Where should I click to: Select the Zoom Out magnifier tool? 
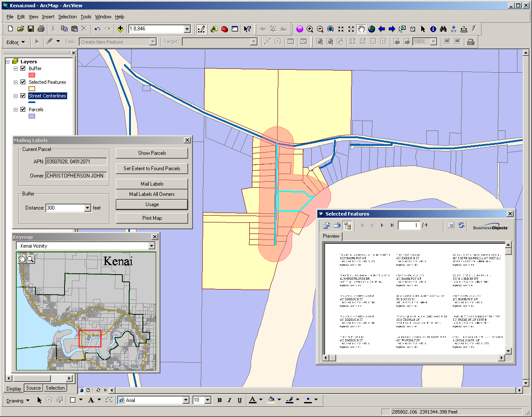(320, 29)
